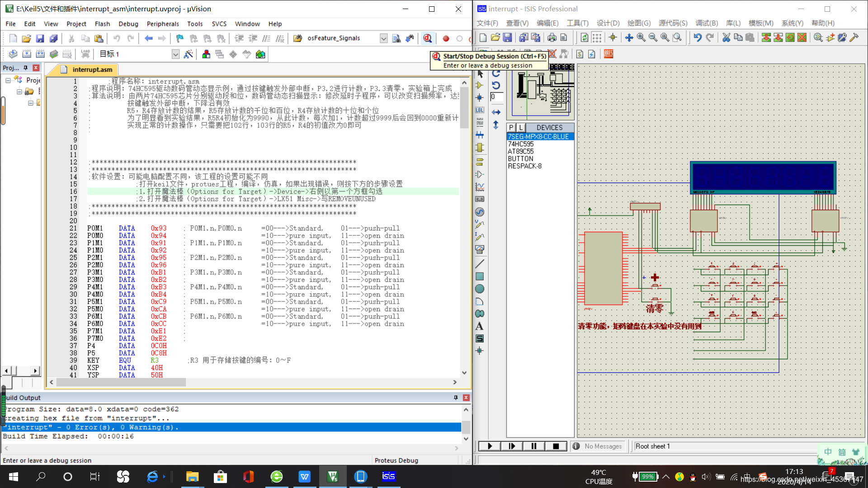Open file icon in Keil toolbar
The image size is (868, 488).
tap(26, 38)
